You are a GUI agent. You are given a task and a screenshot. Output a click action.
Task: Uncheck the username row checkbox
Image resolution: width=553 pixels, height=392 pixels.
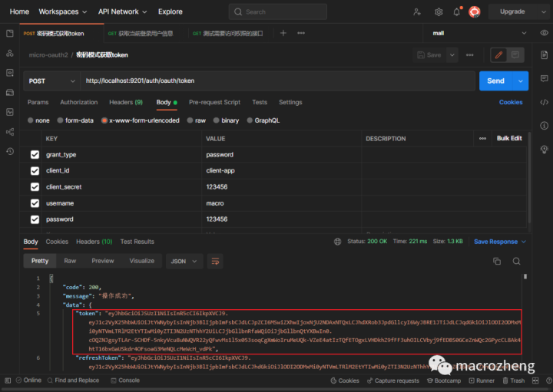click(35, 203)
